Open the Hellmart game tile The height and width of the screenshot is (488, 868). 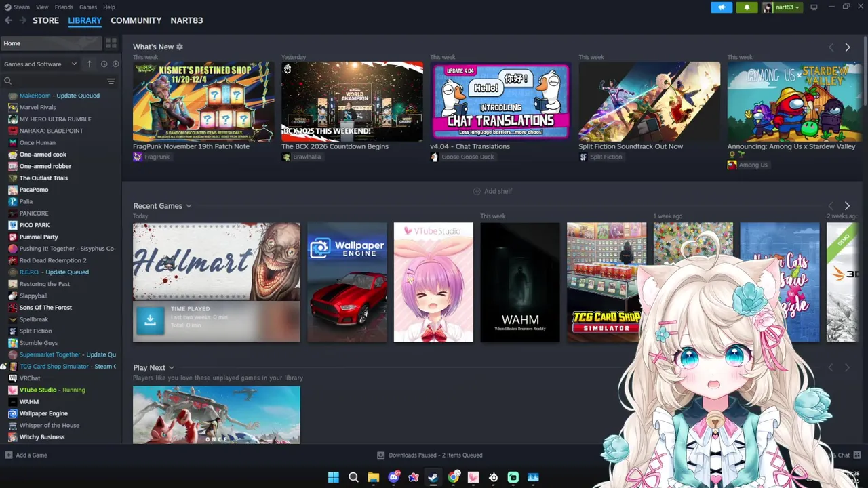click(x=216, y=261)
